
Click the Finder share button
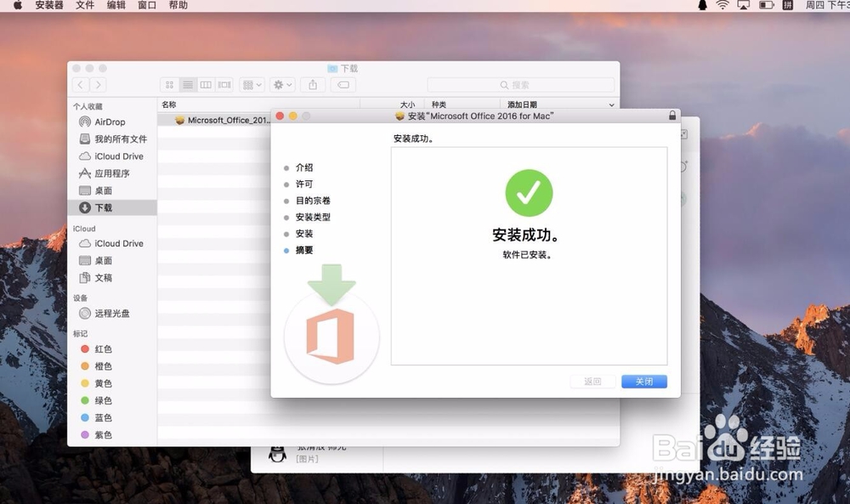pos(313,84)
